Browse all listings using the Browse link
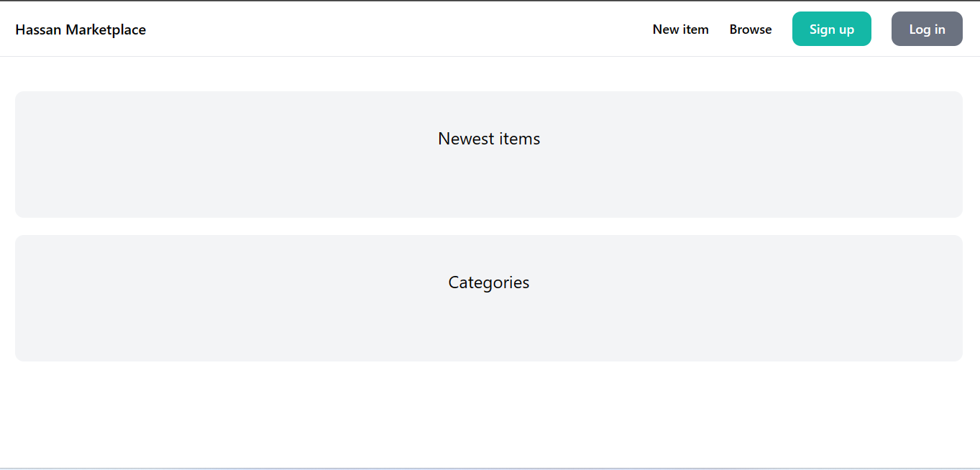This screenshot has width=980, height=470. pyautogui.click(x=750, y=29)
